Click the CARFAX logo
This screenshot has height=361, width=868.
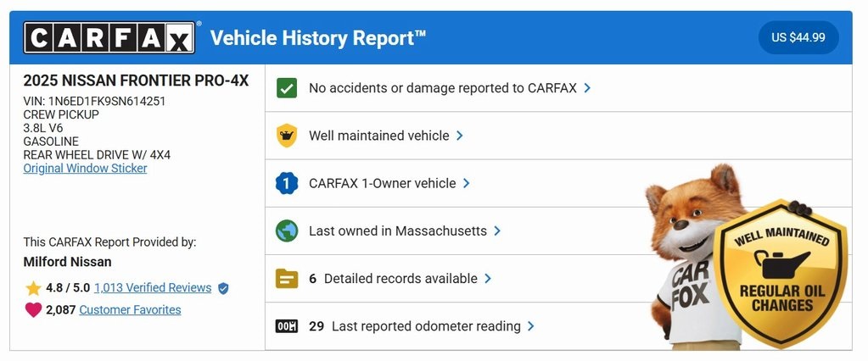(110, 38)
